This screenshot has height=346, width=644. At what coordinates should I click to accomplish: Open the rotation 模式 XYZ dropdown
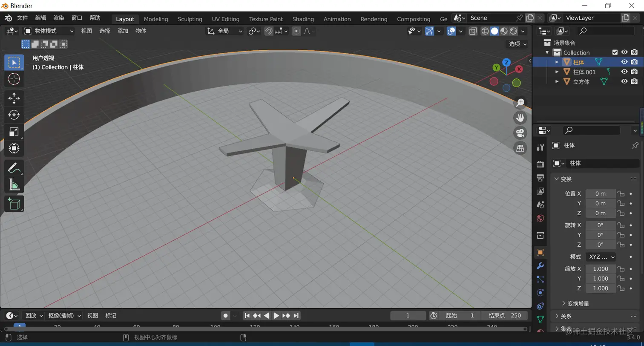pyautogui.click(x=601, y=257)
